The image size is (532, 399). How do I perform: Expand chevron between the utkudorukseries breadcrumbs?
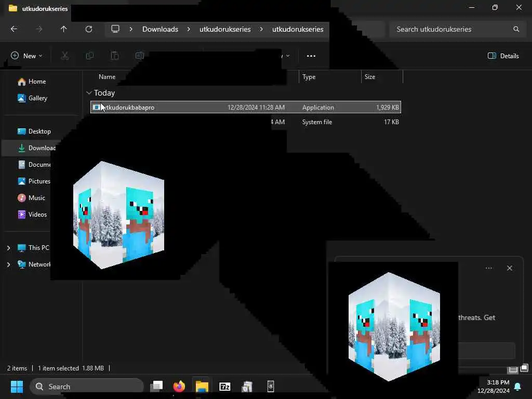click(261, 29)
